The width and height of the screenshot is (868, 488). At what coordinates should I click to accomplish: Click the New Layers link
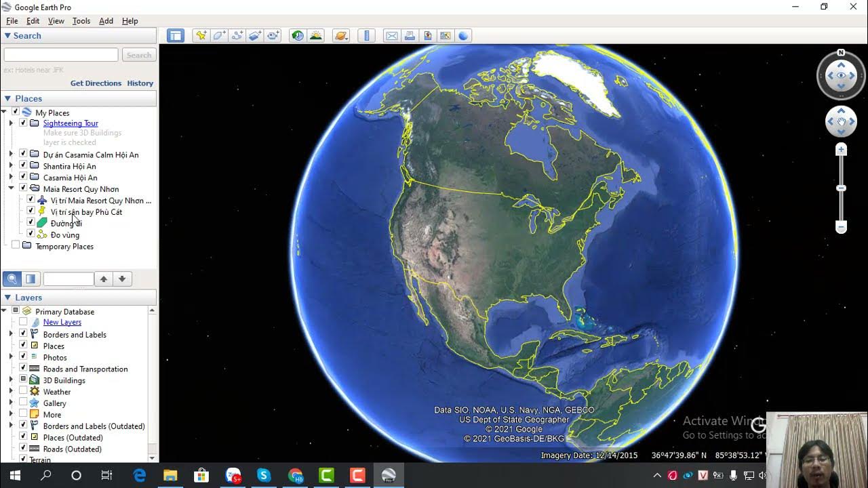pyautogui.click(x=62, y=323)
